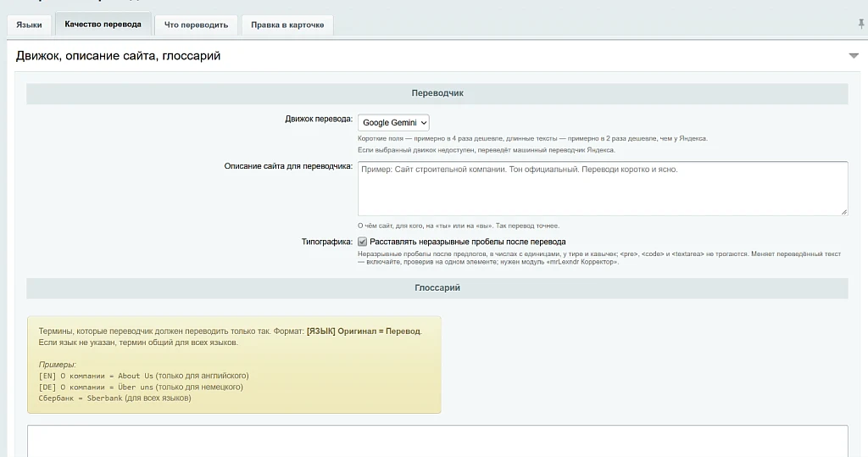Screen dimensions: 868x457
Task: Click the Типографика label
Action: (x=326, y=242)
